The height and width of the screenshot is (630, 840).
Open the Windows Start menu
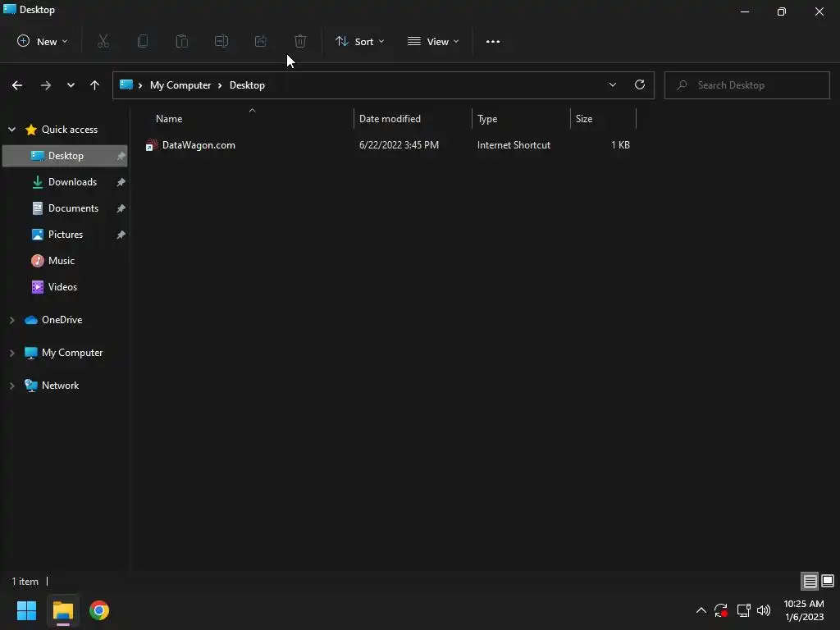(x=26, y=610)
